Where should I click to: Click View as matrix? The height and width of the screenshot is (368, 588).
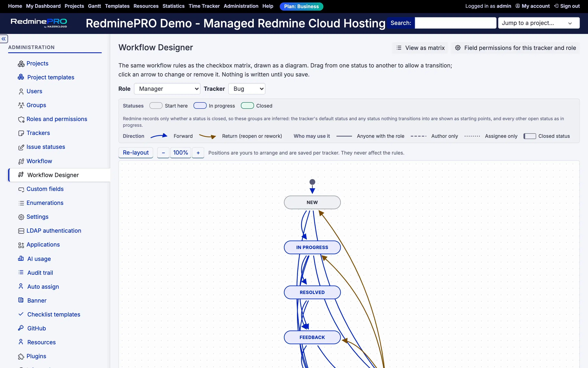[x=420, y=48]
